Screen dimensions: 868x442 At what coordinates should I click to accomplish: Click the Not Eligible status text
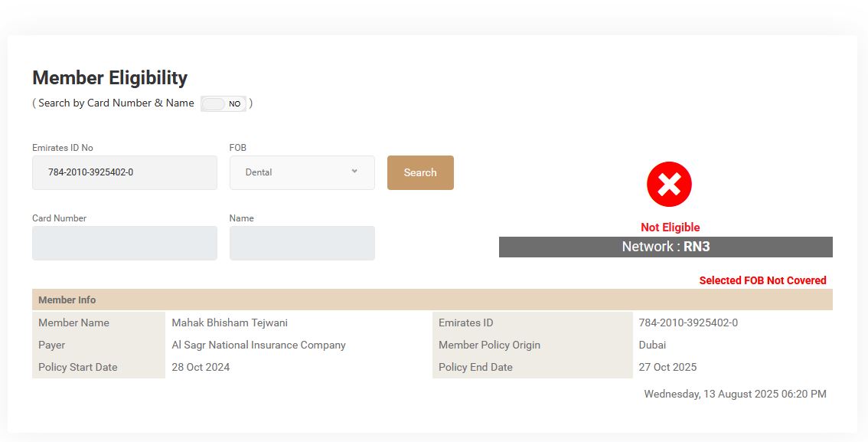670,228
